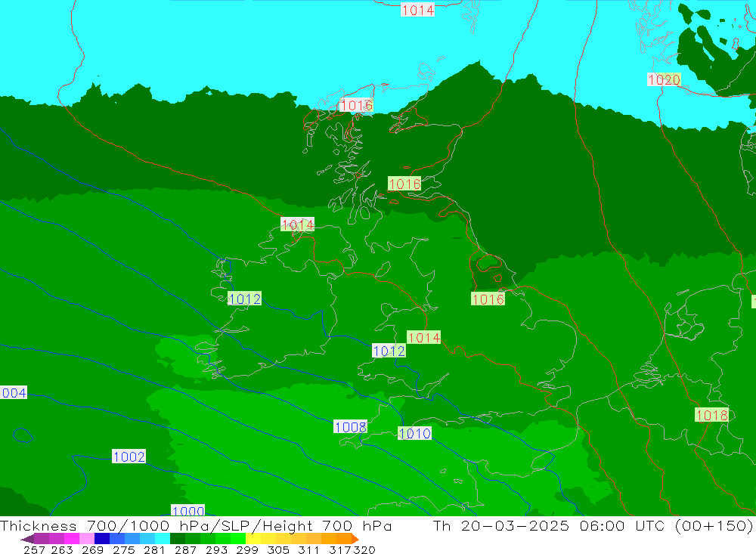The image size is (756, 554).
Task: Click the blue 1002 isobar label
Action: [x=129, y=457]
